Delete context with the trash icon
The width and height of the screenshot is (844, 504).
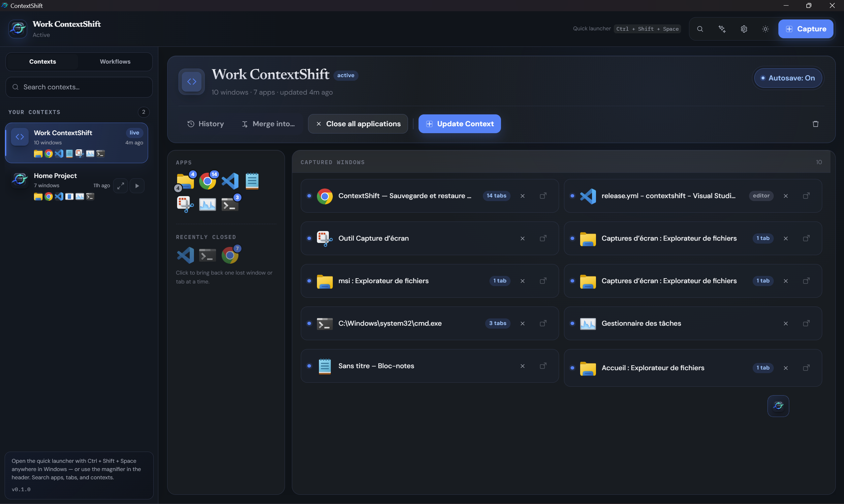815,124
